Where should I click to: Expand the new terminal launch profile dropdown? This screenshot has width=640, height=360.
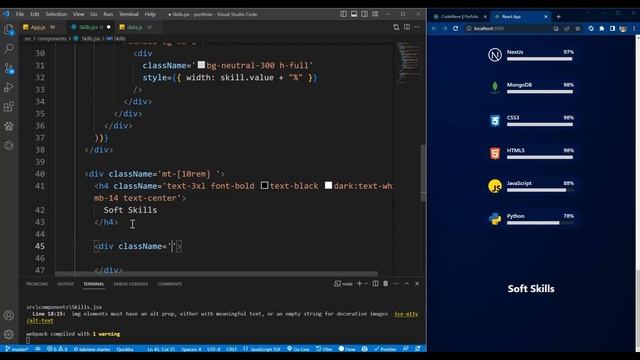click(366, 283)
